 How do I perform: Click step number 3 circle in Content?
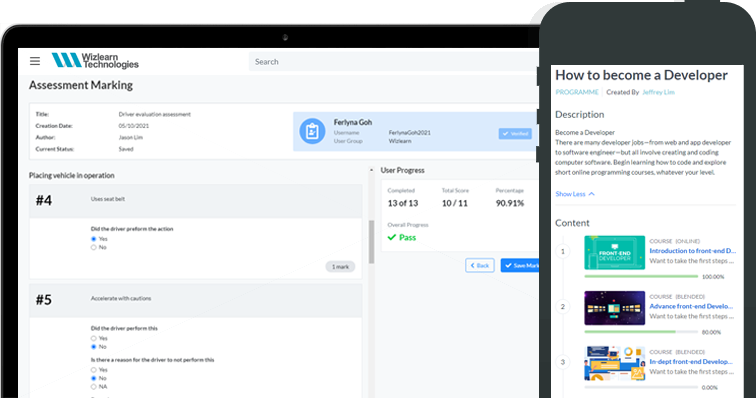[x=563, y=362]
